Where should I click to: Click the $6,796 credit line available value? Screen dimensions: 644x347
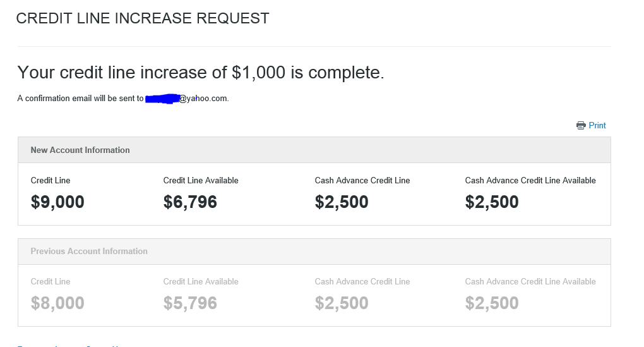pos(190,202)
